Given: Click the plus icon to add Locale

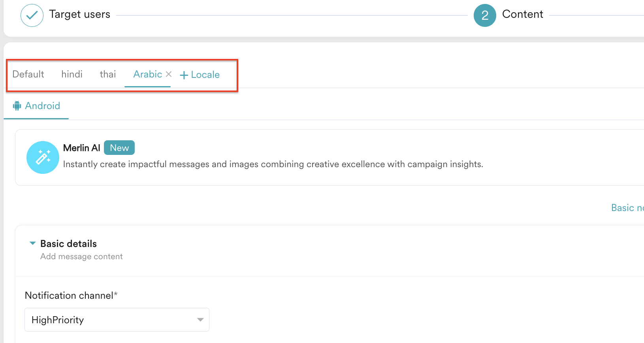Looking at the screenshot, I should 184,75.
